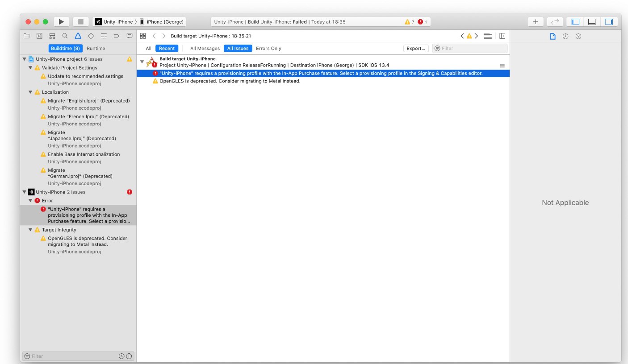
Task: Select the OpenGLES deprecated warning in navigator
Action: tap(78, 244)
